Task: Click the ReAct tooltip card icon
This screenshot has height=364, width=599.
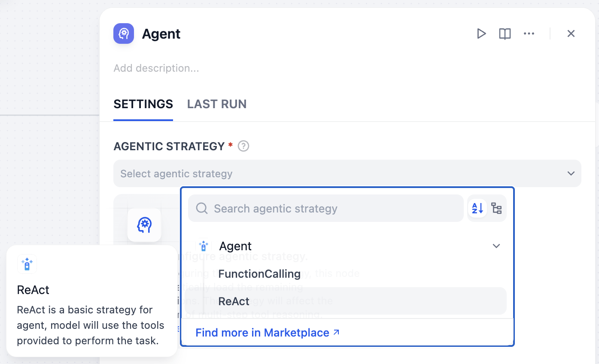Action: pos(27,264)
